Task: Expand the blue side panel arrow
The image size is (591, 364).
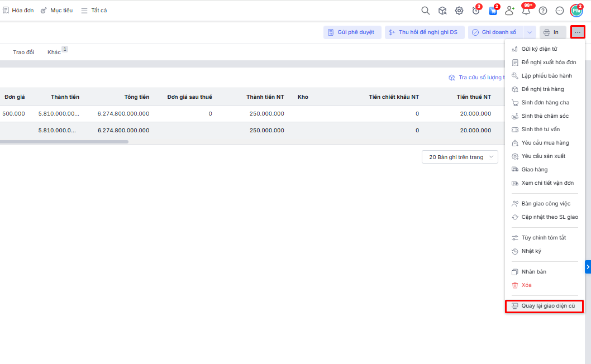Action: [x=588, y=267]
